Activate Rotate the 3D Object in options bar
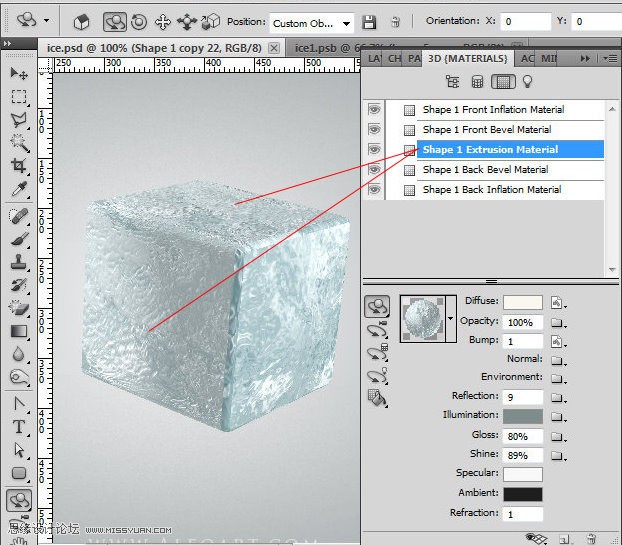Image resolution: width=622 pixels, height=545 pixels. click(115, 21)
